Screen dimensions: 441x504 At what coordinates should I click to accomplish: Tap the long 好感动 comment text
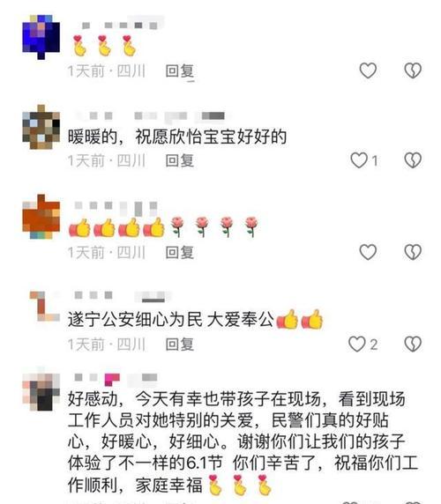click(x=243, y=442)
